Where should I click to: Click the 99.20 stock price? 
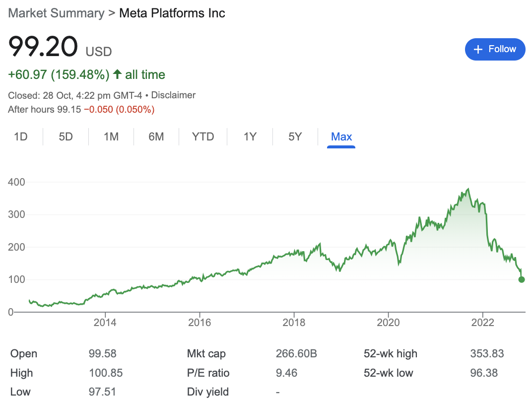pos(43,47)
